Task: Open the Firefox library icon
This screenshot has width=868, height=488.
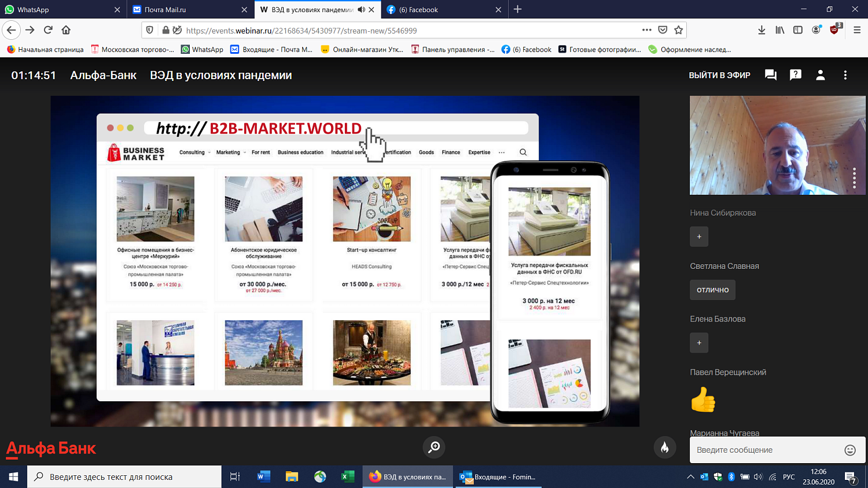Action: tap(780, 30)
